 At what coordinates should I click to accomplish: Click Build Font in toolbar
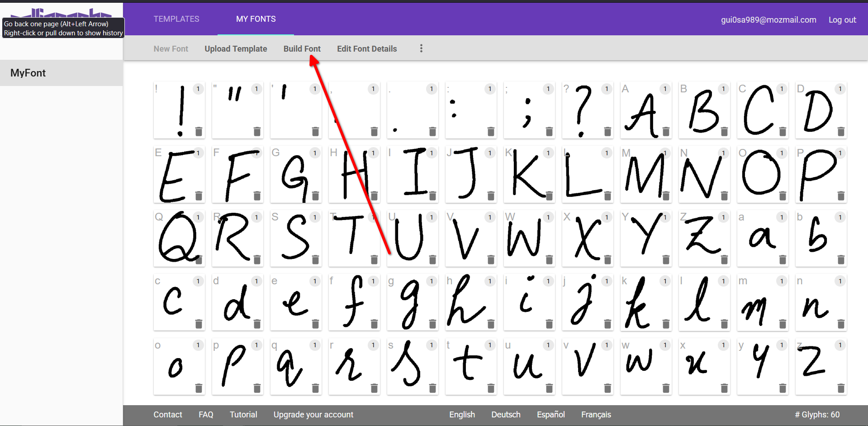coord(302,49)
